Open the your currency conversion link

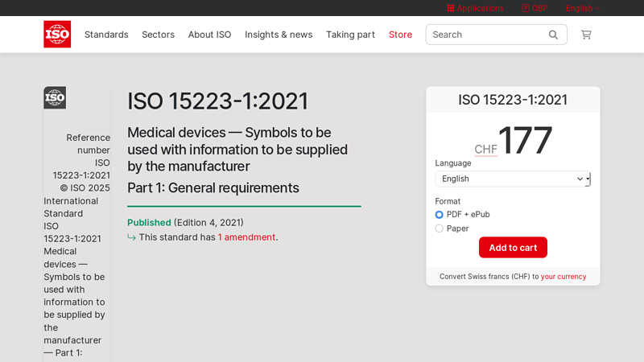pos(563,277)
